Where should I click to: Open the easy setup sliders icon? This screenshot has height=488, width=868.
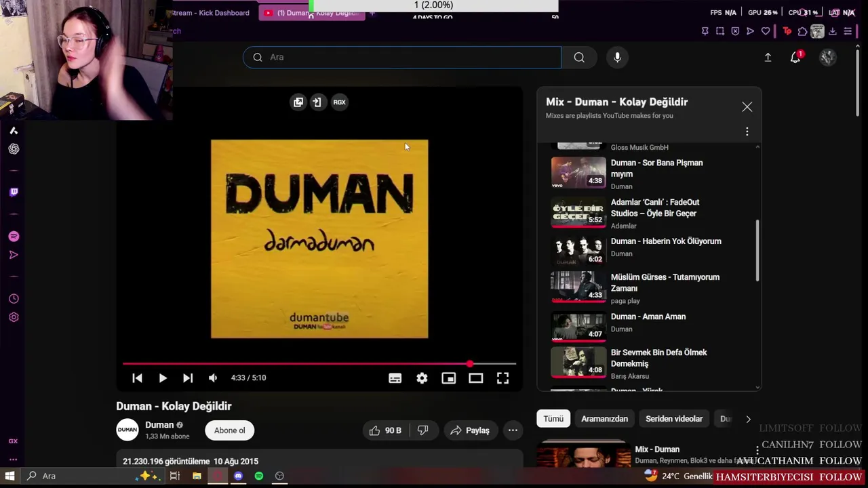tap(848, 31)
